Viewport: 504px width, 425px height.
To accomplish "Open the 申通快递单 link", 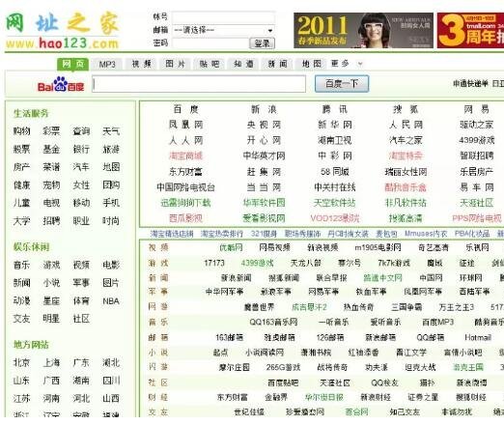I will (470, 84).
